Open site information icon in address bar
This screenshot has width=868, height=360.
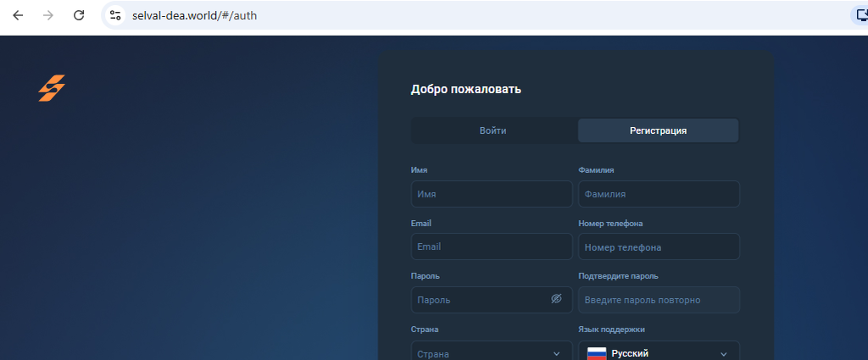[x=115, y=15]
